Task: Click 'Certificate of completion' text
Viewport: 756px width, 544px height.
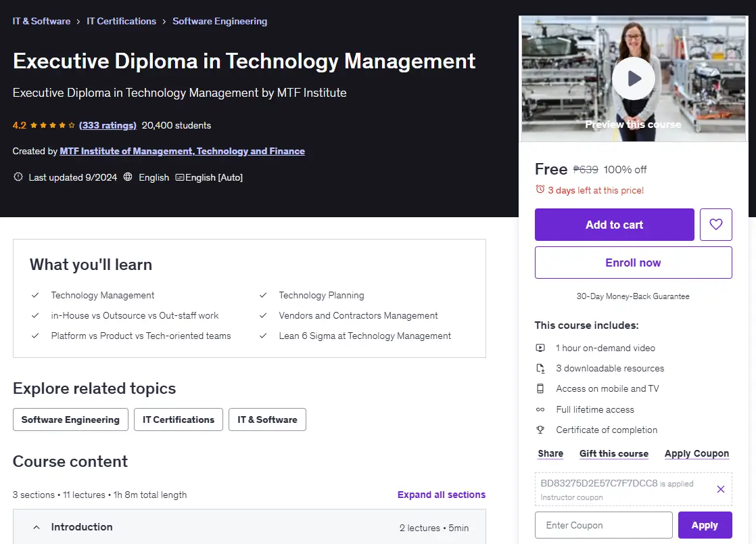Action: click(x=607, y=430)
